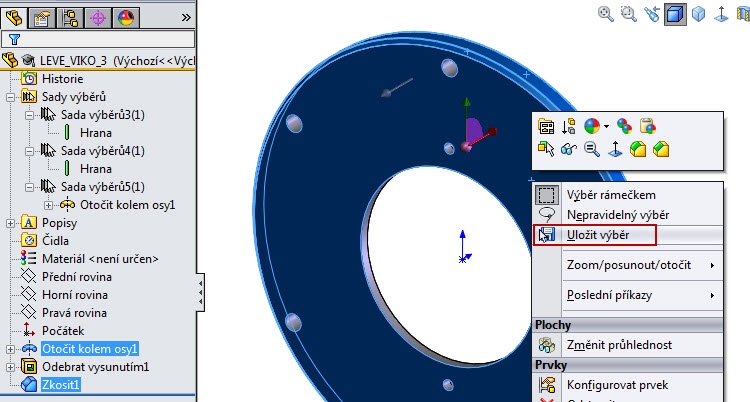This screenshot has width=750, height=402.
Task: Collapse the 'Sady výběrů' folder
Action: coord(11,97)
